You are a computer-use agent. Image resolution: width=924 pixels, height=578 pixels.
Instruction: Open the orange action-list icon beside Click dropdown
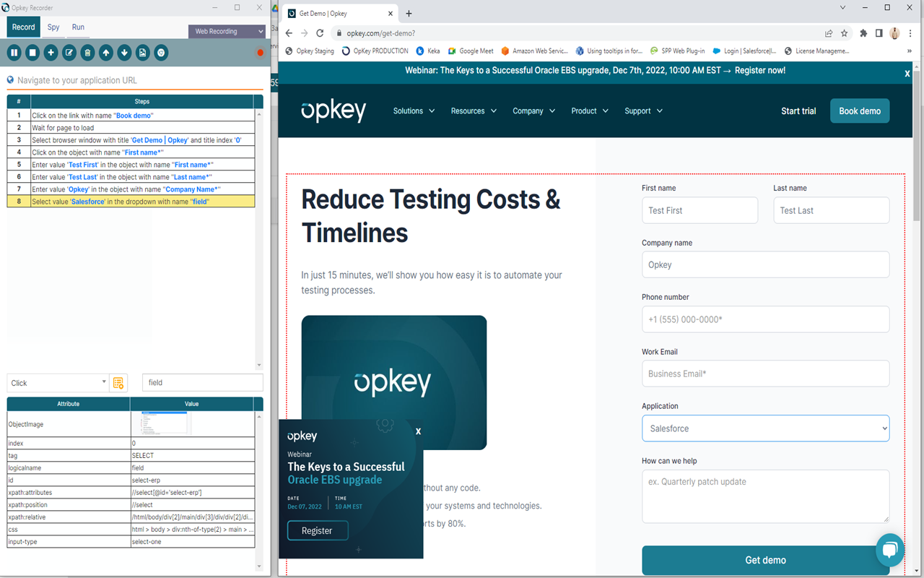(118, 382)
